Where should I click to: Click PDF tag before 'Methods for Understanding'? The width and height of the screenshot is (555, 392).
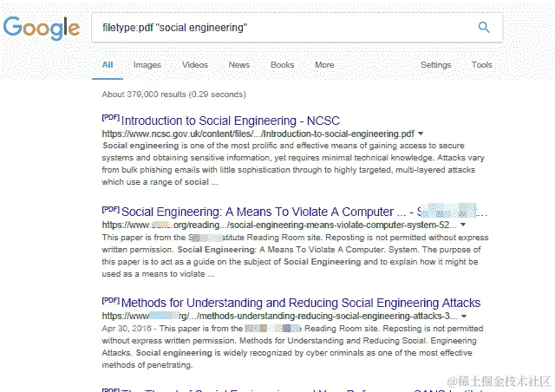111,300
